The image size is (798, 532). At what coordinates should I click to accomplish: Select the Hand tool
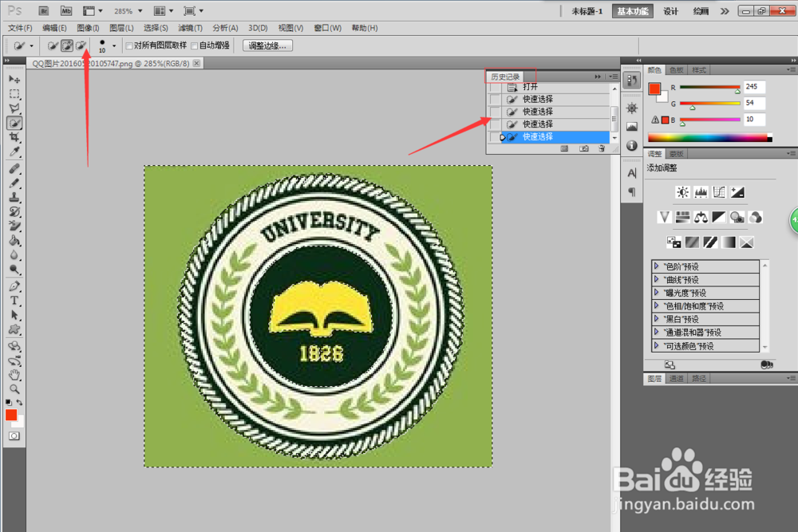click(x=14, y=376)
